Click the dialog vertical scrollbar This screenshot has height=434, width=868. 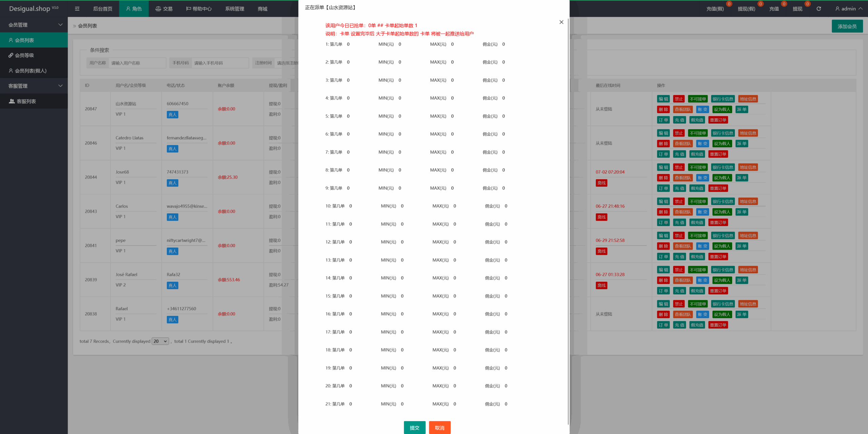pos(568,221)
